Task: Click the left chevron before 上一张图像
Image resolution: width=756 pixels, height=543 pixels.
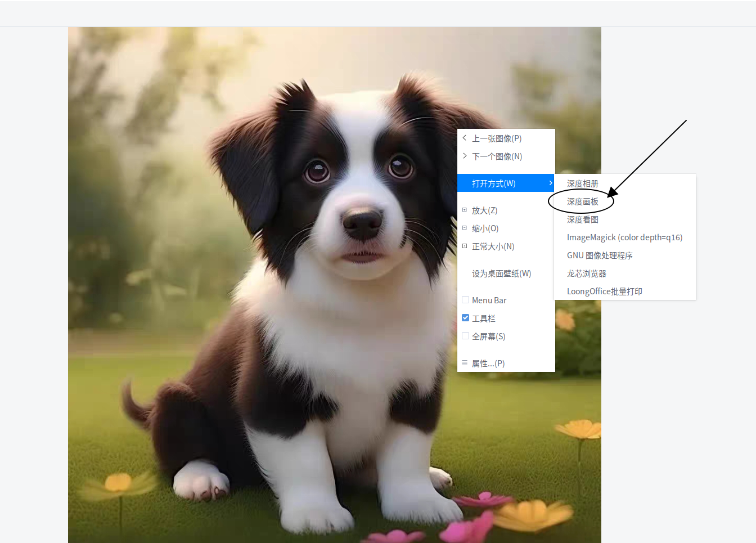Action: pyautogui.click(x=465, y=138)
